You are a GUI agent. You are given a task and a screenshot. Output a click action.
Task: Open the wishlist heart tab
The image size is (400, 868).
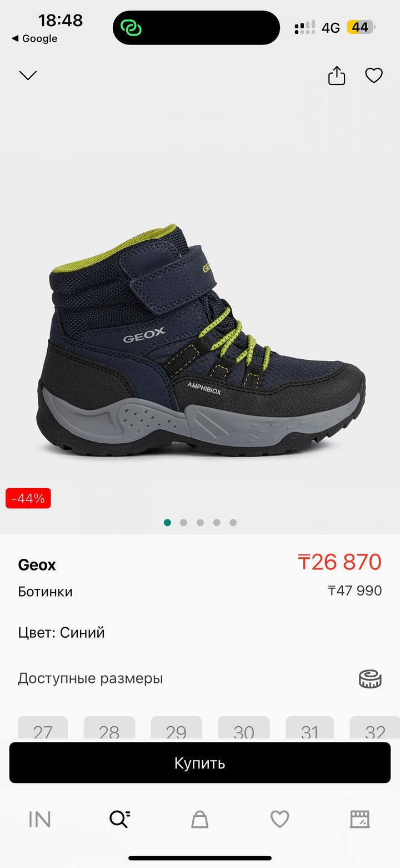[x=279, y=819]
